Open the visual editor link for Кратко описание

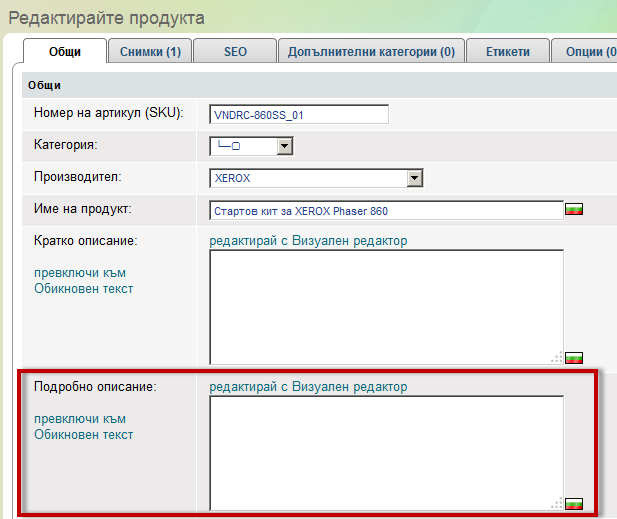[x=308, y=241]
